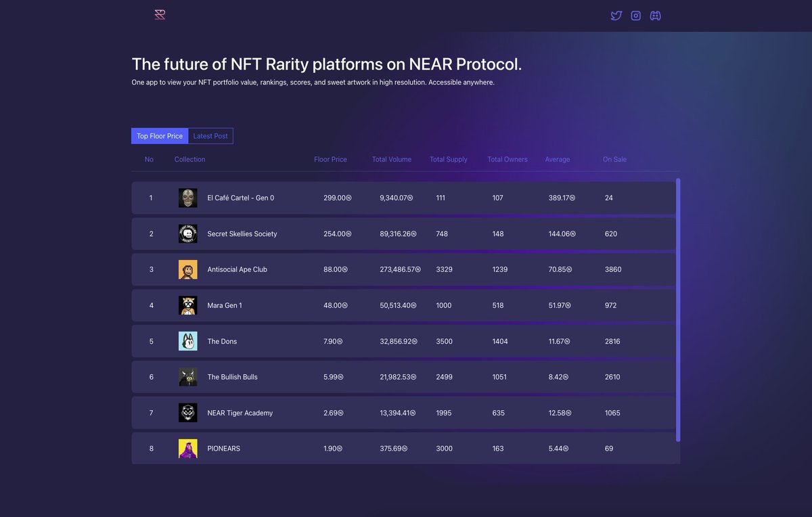Open The Dons collection name

click(x=222, y=341)
